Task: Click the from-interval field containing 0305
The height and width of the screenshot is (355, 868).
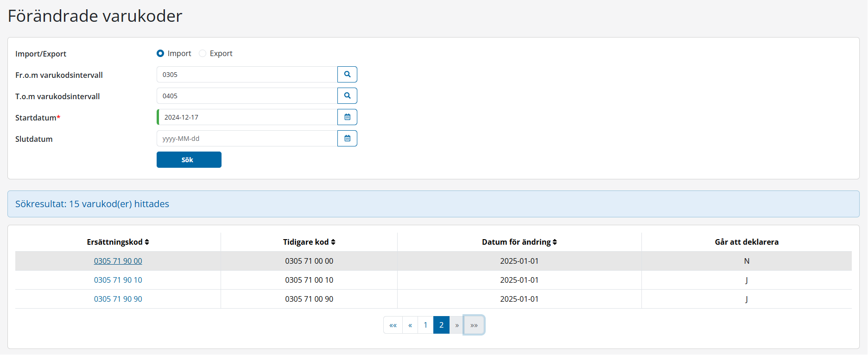Action: click(247, 75)
